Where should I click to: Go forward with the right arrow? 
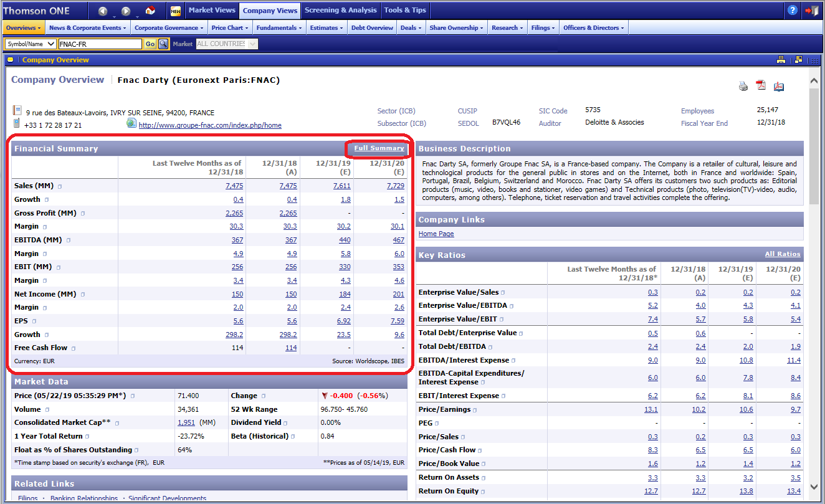(126, 11)
